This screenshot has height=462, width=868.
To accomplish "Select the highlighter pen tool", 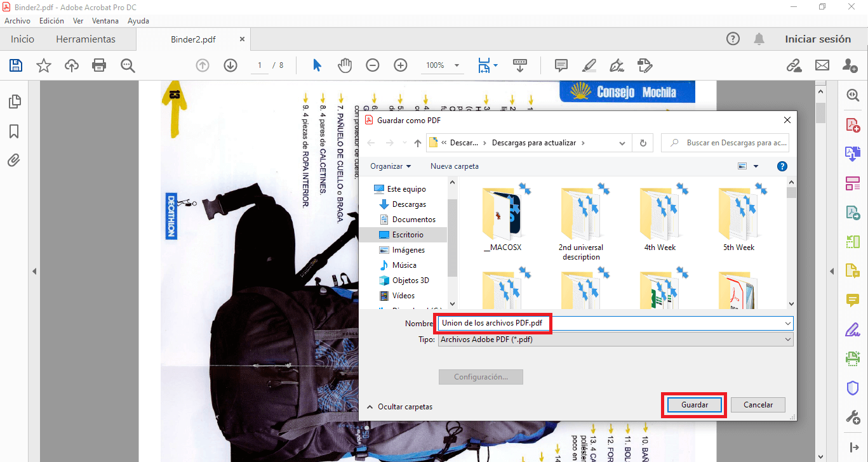I will coord(589,65).
